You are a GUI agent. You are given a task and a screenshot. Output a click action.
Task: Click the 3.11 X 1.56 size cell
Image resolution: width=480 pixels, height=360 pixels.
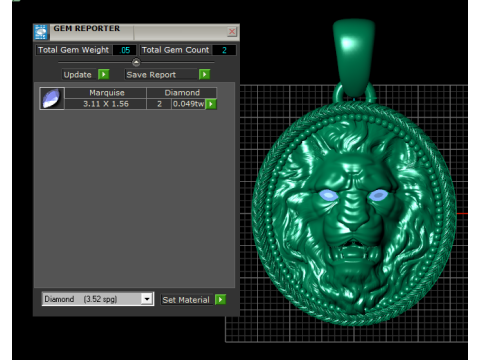pyautogui.click(x=106, y=104)
